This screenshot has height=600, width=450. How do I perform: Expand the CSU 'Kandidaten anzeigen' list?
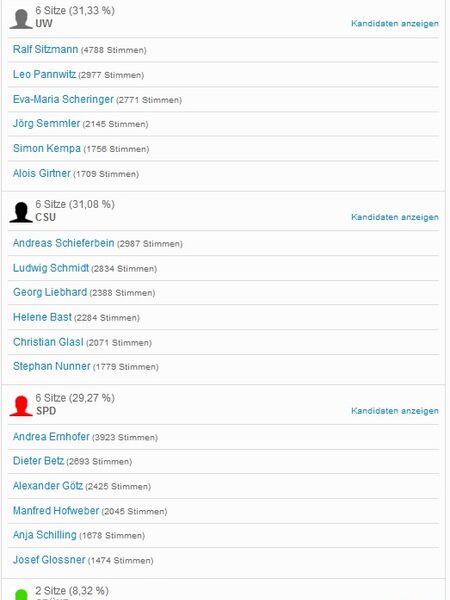click(x=395, y=217)
